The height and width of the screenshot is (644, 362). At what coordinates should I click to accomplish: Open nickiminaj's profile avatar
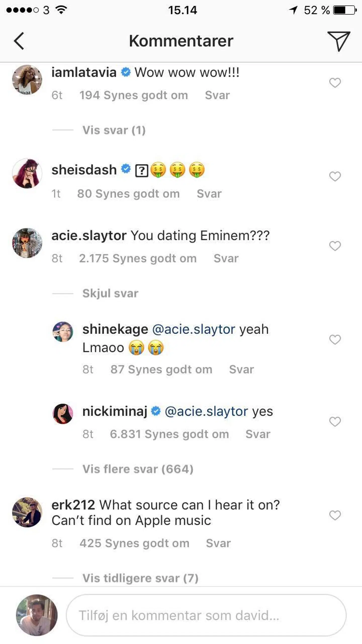63,414
